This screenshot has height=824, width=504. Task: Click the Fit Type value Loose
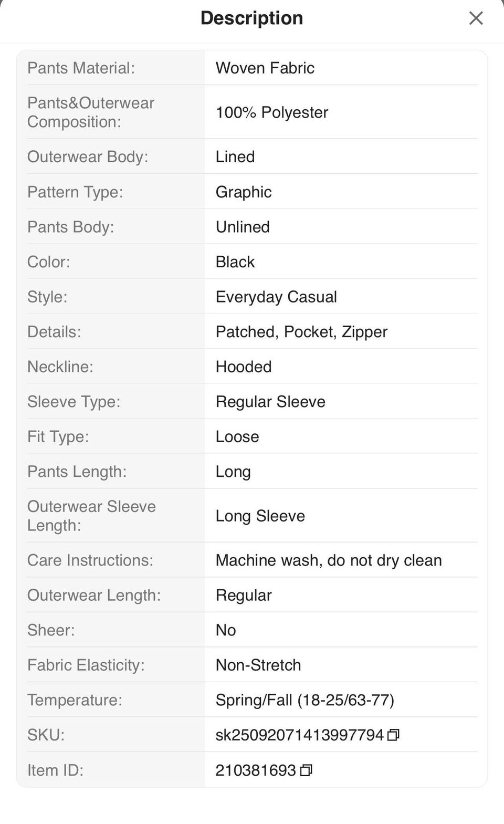237,437
